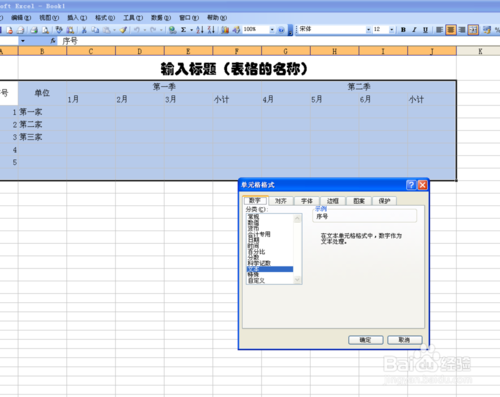Select column header K
500x397 pixels.
(x=480, y=51)
